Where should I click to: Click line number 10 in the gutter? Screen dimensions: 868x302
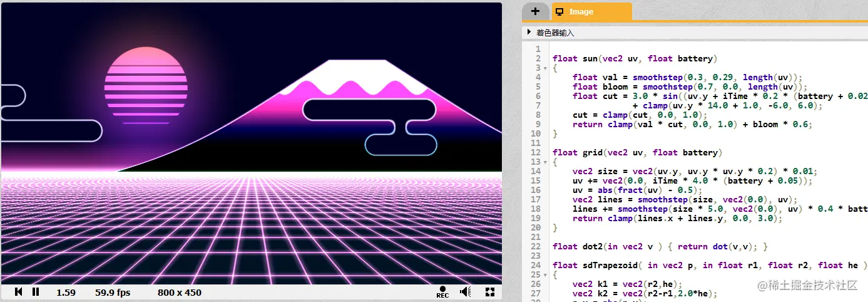pos(536,134)
